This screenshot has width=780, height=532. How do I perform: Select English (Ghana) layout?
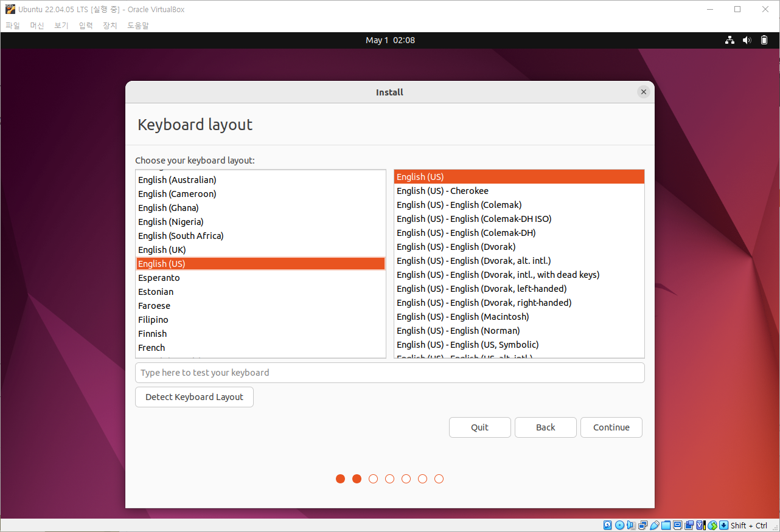(260, 208)
